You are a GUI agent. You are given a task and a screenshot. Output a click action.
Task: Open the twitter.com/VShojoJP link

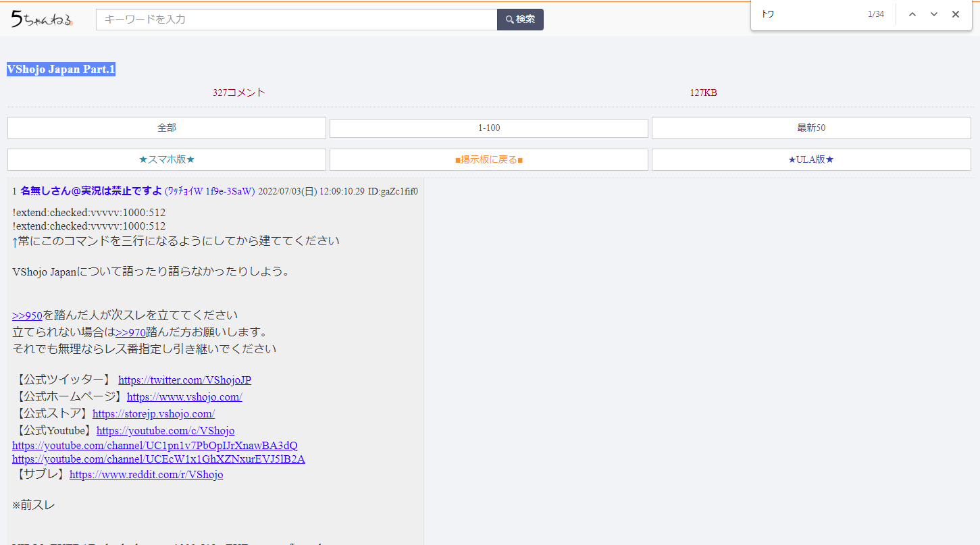[x=184, y=380]
